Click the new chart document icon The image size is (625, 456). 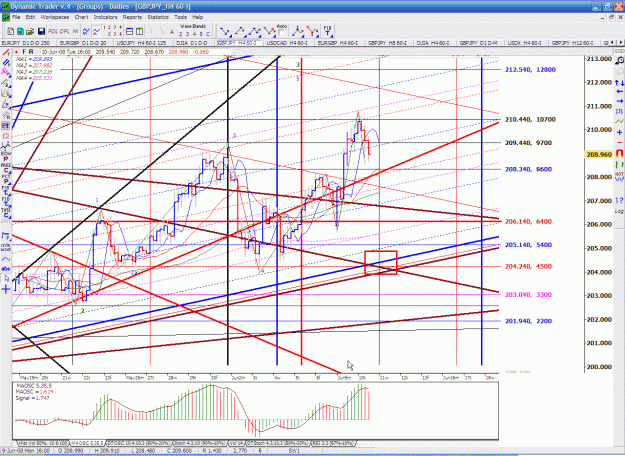[11, 31]
